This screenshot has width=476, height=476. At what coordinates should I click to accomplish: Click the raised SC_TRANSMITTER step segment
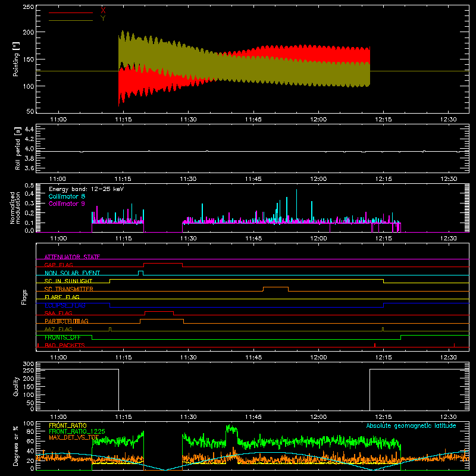[275, 287]
